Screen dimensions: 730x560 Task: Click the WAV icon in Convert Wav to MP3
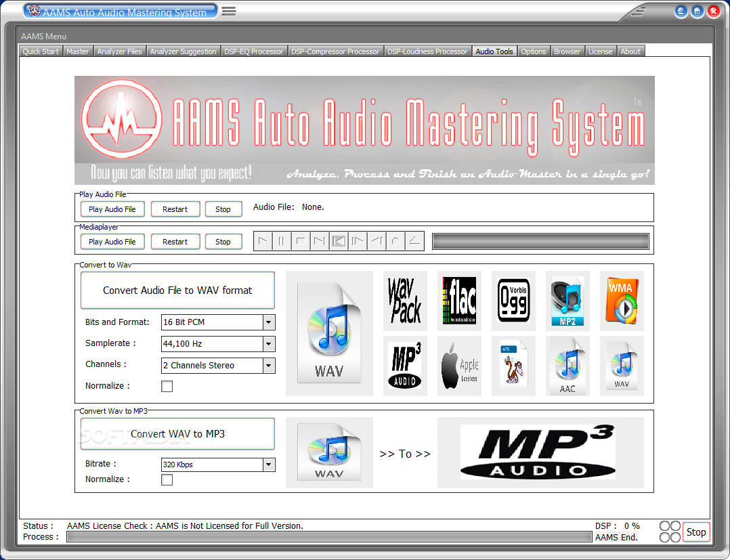pyautogui.click(x=329, y=452)
